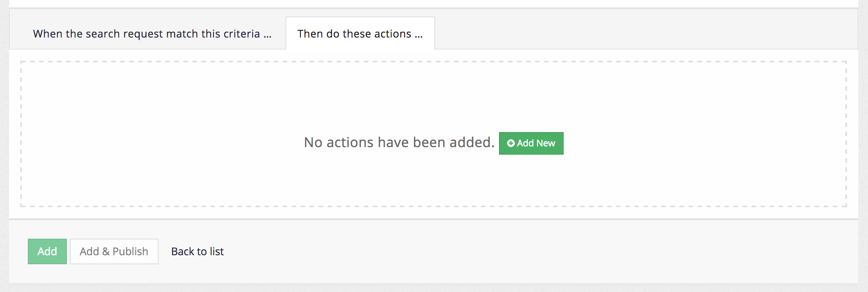Select the circled plus symbol on the green button
Screen dimensions: 868x292
click(511, 143)
